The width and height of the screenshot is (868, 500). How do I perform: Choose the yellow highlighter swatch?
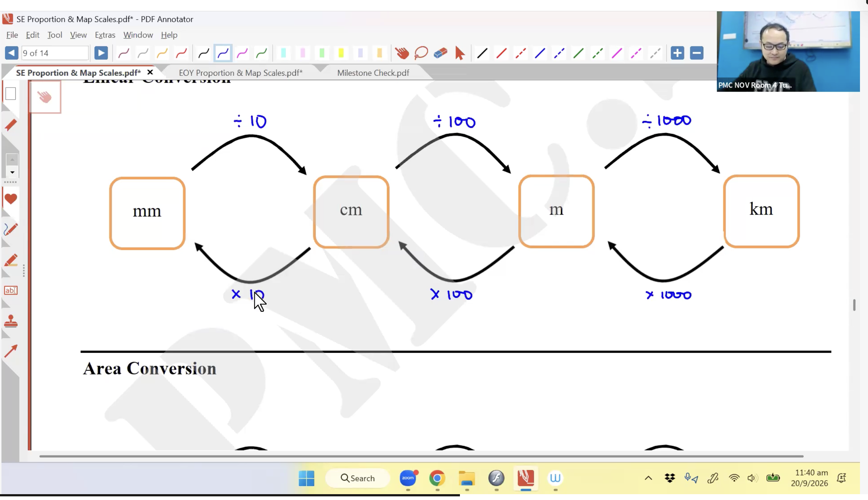pos(341,53)
